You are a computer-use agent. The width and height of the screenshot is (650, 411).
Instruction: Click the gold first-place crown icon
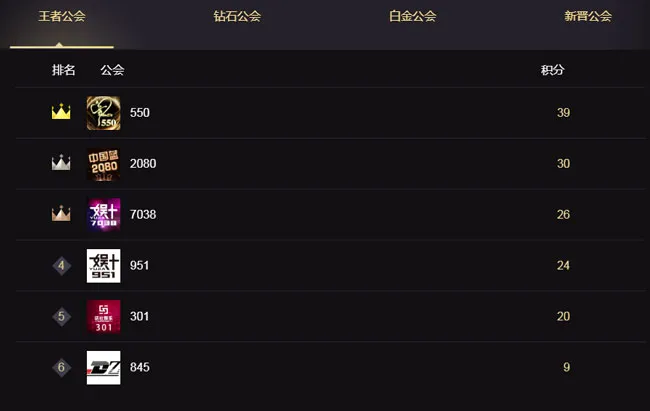pyautogui.click(x=61, y=112)
